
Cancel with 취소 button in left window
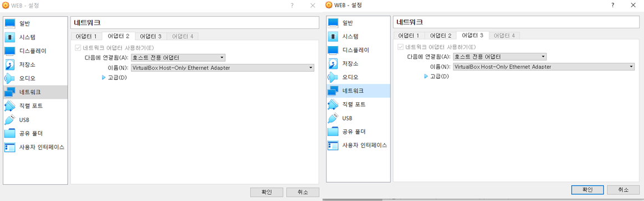point(303,192)
